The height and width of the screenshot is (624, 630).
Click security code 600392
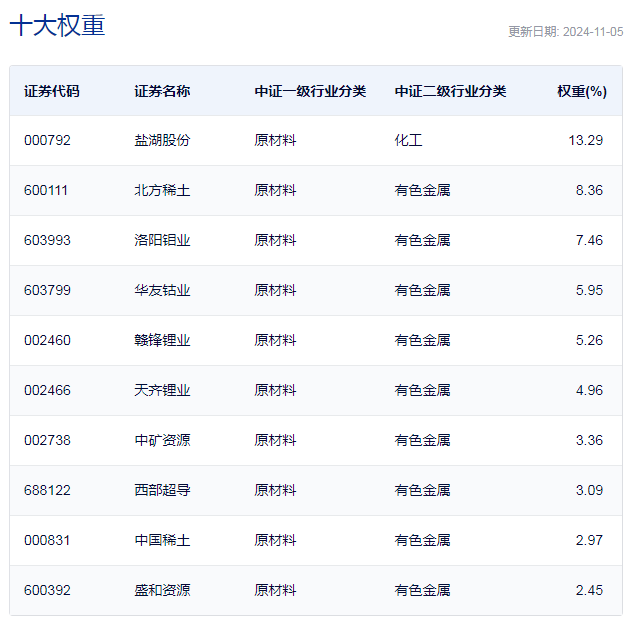click(x=47, y=590)
